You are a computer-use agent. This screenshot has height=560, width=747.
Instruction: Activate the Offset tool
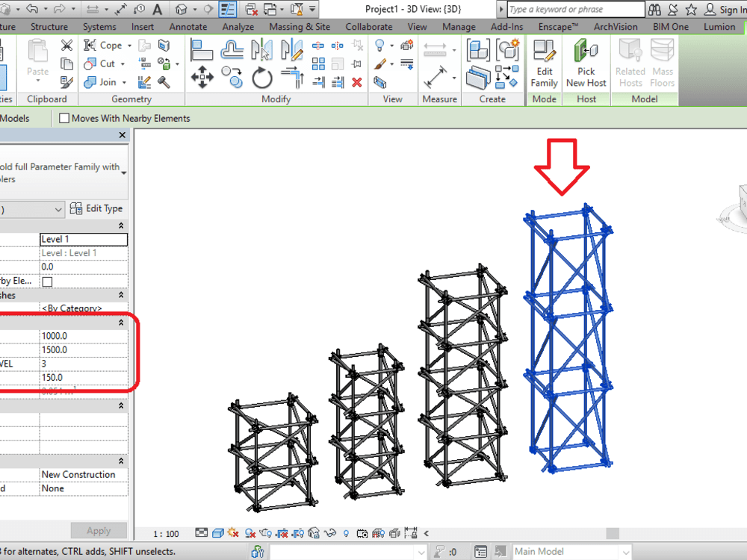[232, 50]
